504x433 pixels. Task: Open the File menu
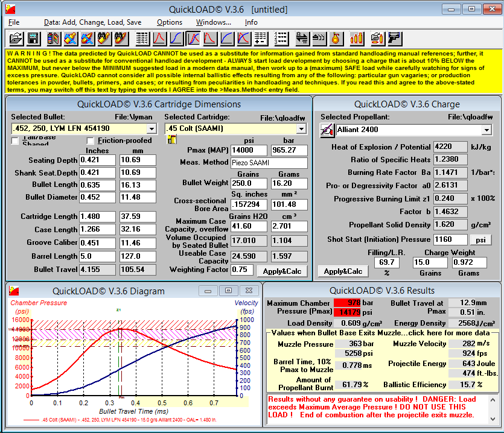(14, 22)
